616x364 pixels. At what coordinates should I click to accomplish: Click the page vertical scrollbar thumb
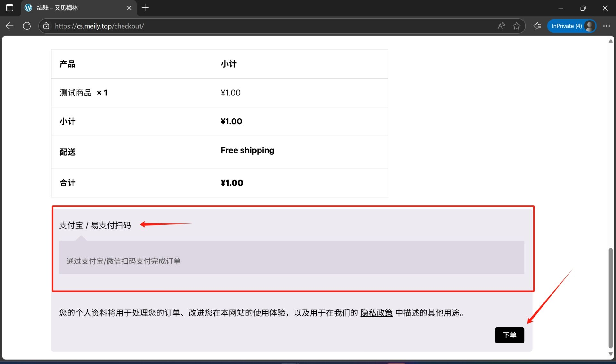(611, 298)
